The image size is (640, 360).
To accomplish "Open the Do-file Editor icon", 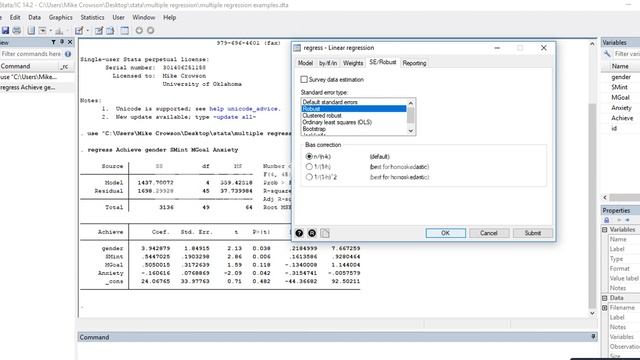I will pyautogui.click(x=79, y=31).
